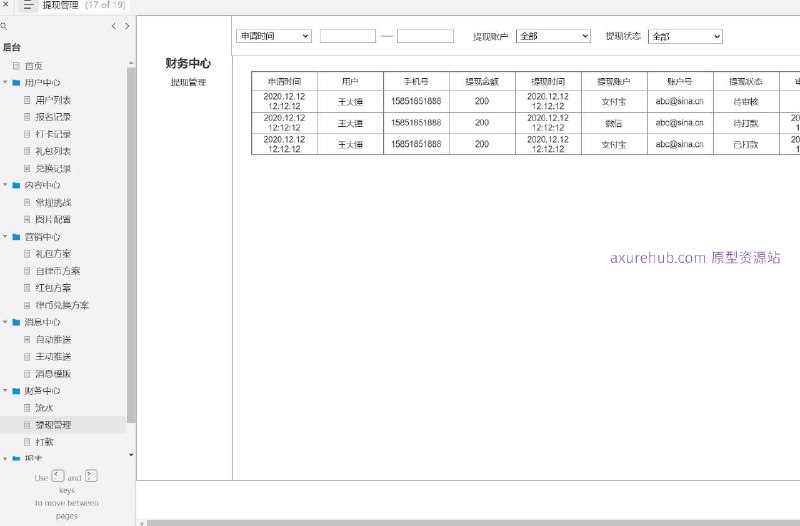Viewport: 800px width, 526px height.
Task: Click the page icon beside 用户列表
Action: coord(27,100)
